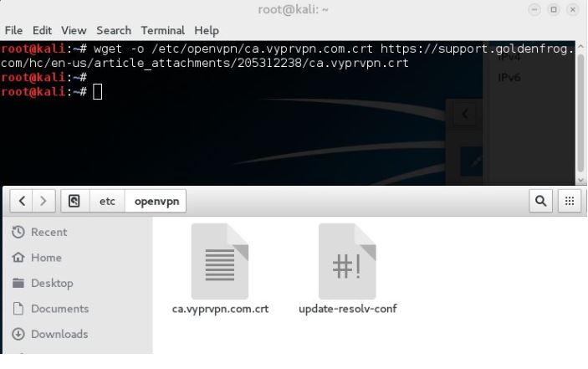This screenshot has height=369, width=588.
Task: Minimize the terminal window
Action: (x=534, y=10)
